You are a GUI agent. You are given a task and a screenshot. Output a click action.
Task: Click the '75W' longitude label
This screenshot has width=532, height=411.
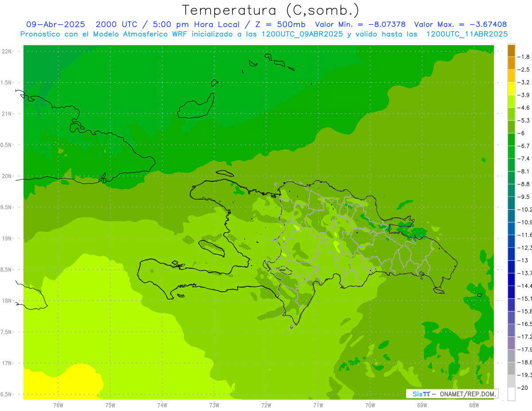point(110,405)
